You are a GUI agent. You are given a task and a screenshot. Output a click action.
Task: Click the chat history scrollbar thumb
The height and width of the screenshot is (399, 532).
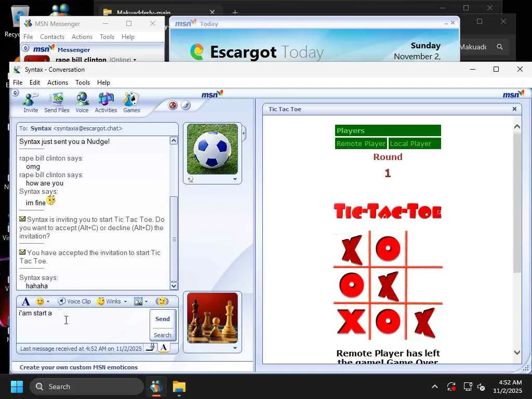coord(174,238)
